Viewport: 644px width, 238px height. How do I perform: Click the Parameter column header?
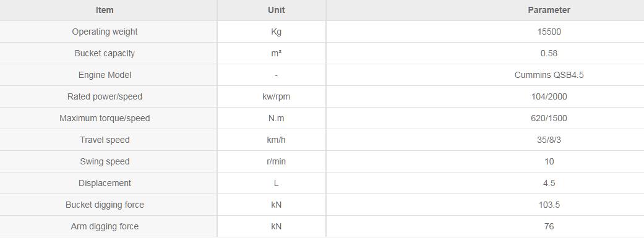point(549,11)
